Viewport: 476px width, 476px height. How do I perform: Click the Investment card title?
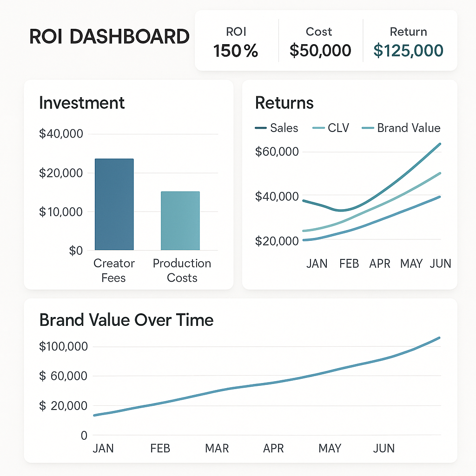tap(82, 103)
